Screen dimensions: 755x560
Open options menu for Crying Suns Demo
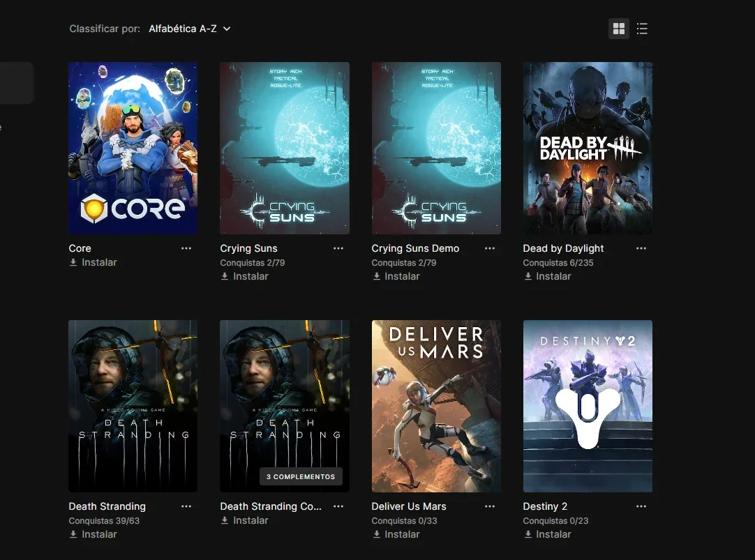490,248
